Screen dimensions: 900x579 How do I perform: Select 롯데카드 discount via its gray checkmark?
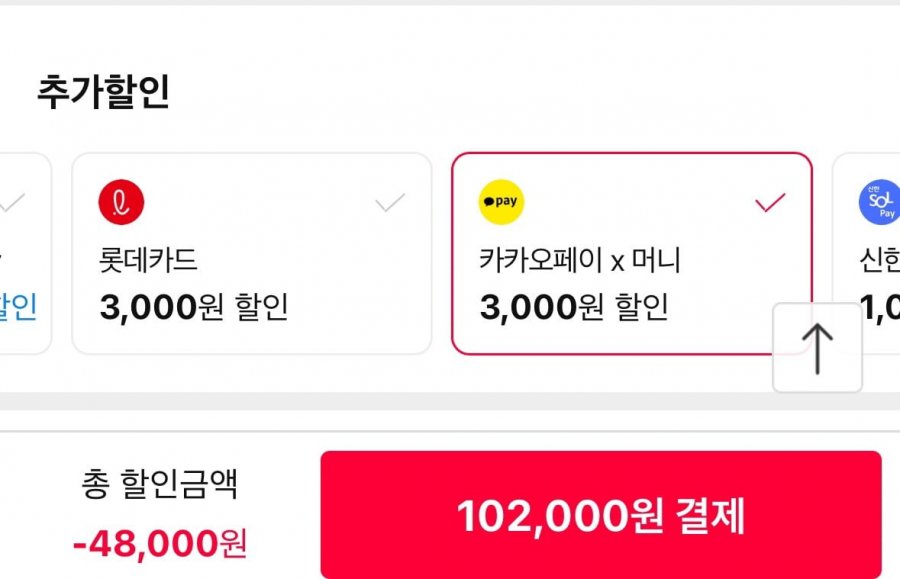tap(390, 204)
